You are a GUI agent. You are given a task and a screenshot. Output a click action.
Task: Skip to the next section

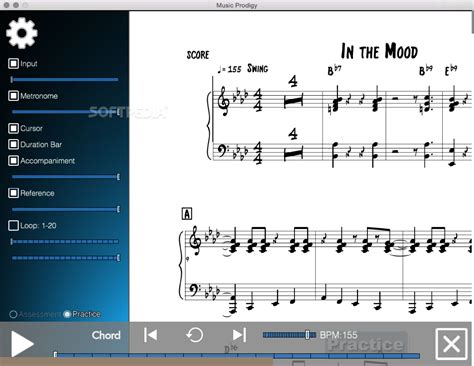click(x=239, y=335)
